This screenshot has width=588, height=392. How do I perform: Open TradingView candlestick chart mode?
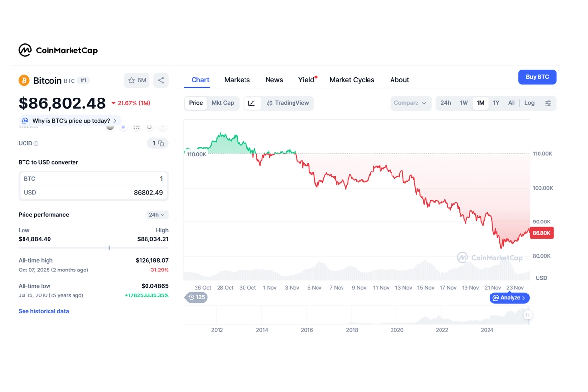(x=288, y=103)
